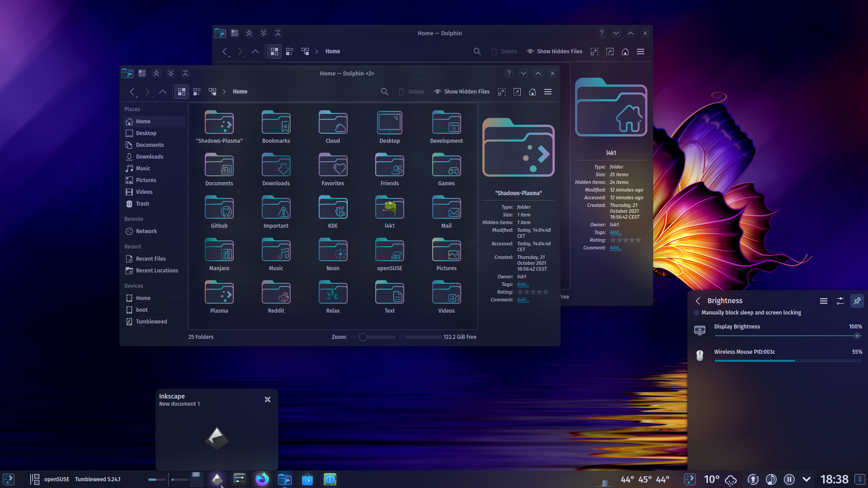Go forward in Dolphin <2> navigation
The image size is (868, 488).
tap(147, 92)
